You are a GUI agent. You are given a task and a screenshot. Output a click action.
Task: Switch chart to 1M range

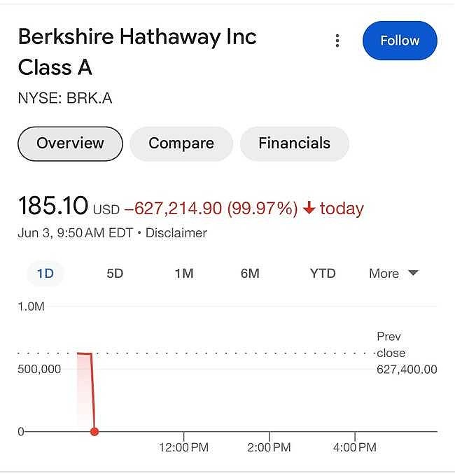tap(184, 274)
